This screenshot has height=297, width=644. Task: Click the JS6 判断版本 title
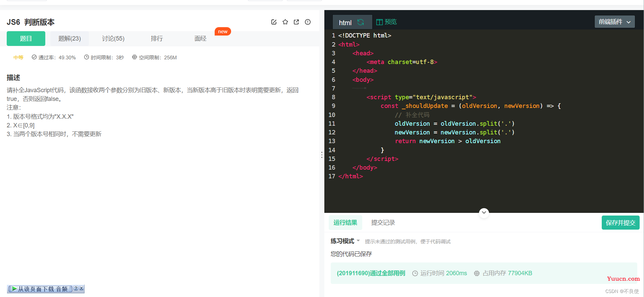[31, 22]
